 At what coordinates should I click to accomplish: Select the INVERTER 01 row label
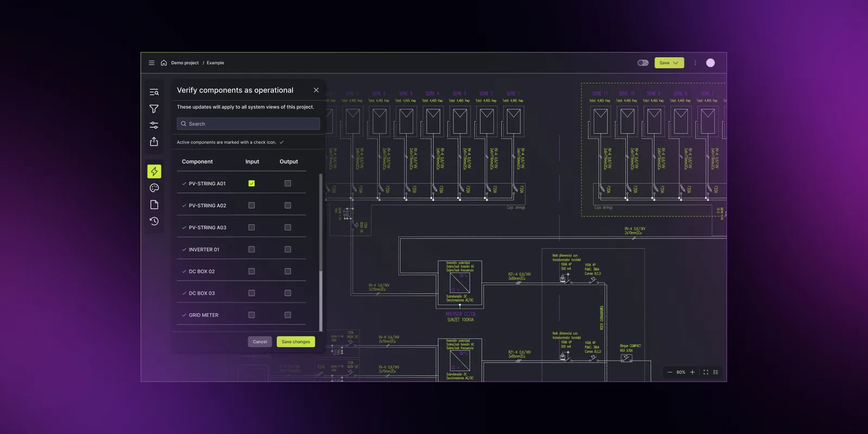pyautogui.click(x=204, y=250)
